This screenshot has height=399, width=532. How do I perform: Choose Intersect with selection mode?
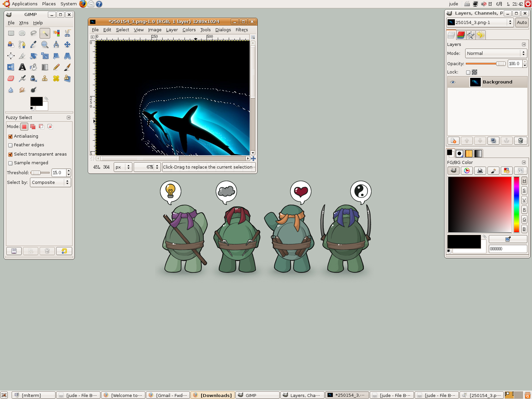tap(50, 127)
